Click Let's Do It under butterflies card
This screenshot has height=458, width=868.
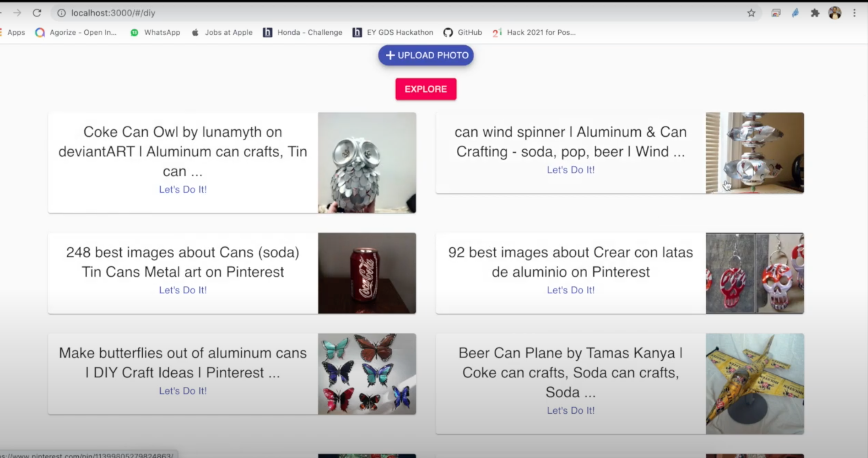click(183, 391)
